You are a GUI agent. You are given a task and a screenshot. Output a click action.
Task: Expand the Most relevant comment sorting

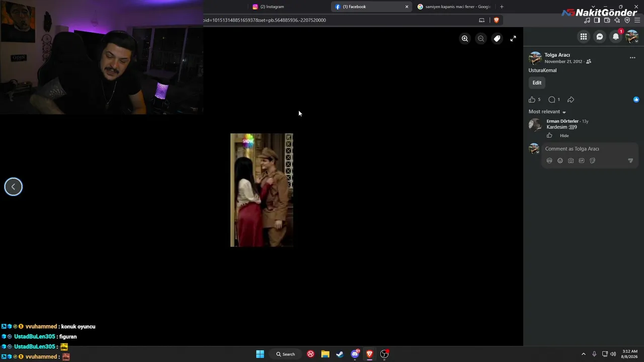547,112
